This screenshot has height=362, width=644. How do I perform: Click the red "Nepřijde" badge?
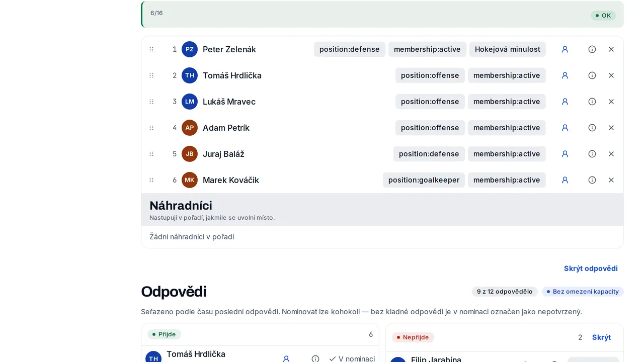413,337
